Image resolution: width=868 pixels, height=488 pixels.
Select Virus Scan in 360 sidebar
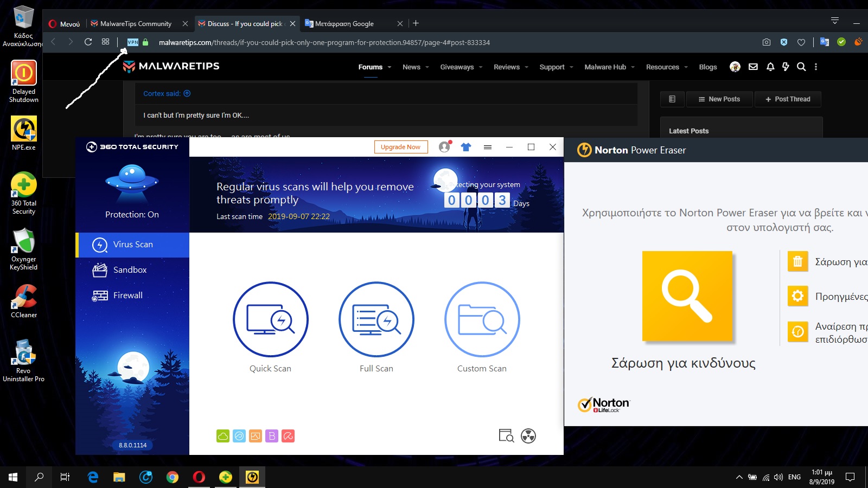point(132,245)
